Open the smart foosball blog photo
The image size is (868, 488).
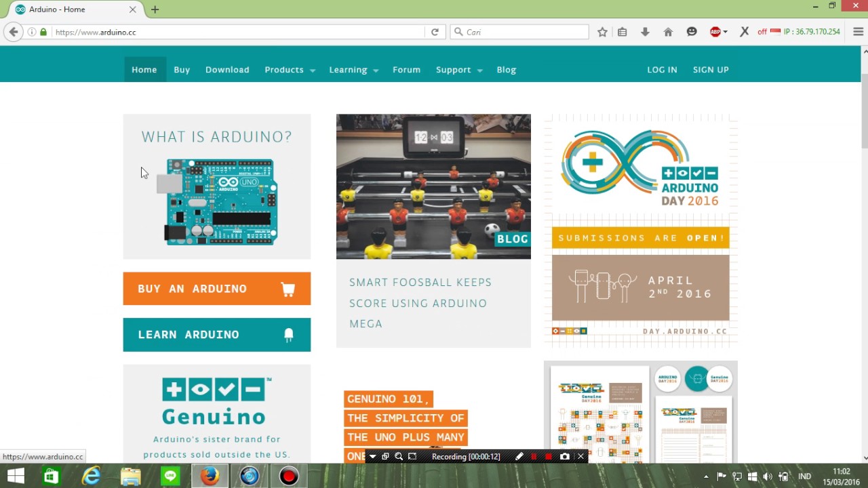(x=433, y=186)
